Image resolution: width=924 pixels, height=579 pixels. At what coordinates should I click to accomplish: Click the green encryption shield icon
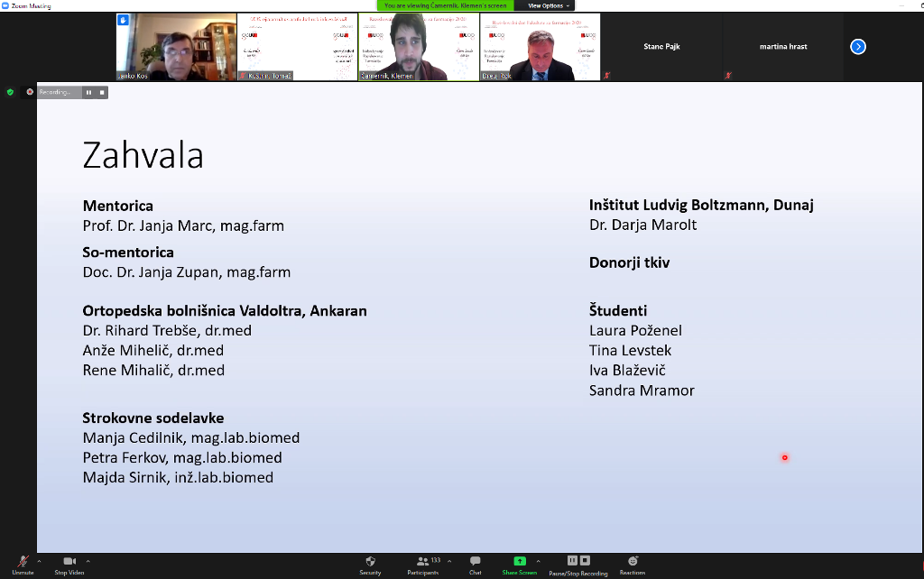pyautogui.click(x=10, y=92)
